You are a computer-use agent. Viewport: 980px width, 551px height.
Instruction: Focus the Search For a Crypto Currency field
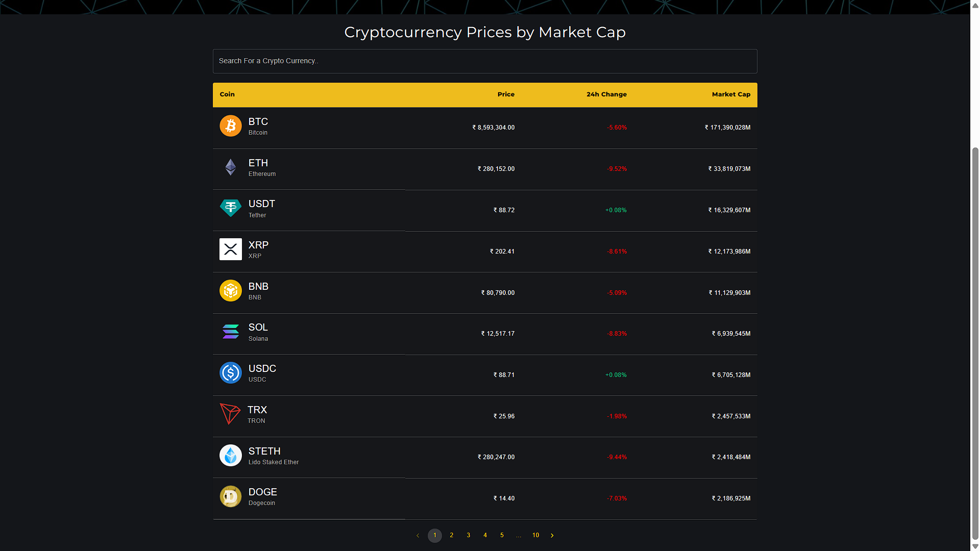pos(485,61)
